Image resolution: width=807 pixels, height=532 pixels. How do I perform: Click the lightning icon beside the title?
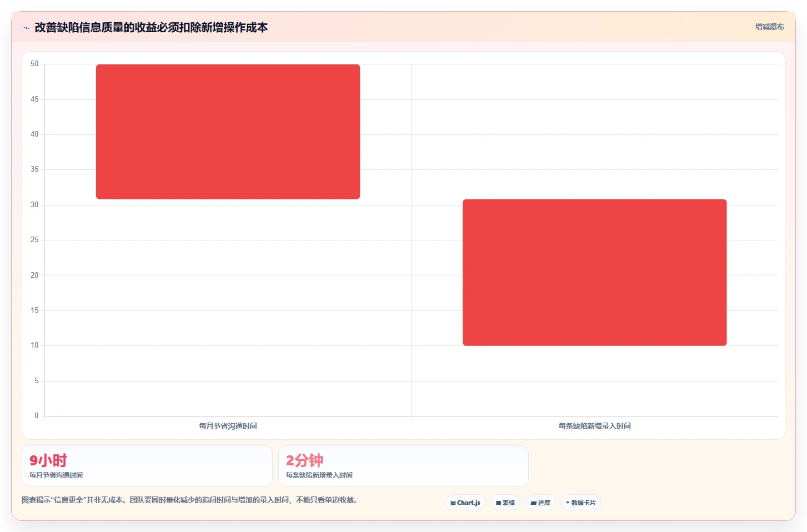pos(26,28)
